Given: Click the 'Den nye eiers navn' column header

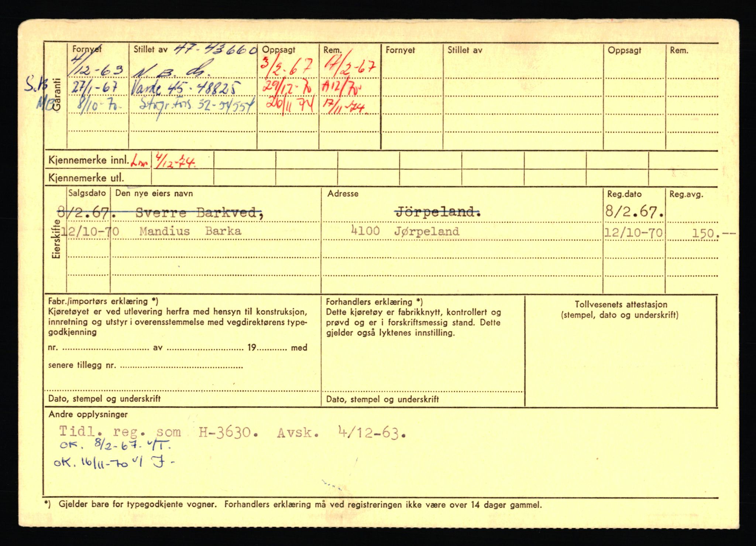Looking at the screenshot, I should tap(154, 194).
